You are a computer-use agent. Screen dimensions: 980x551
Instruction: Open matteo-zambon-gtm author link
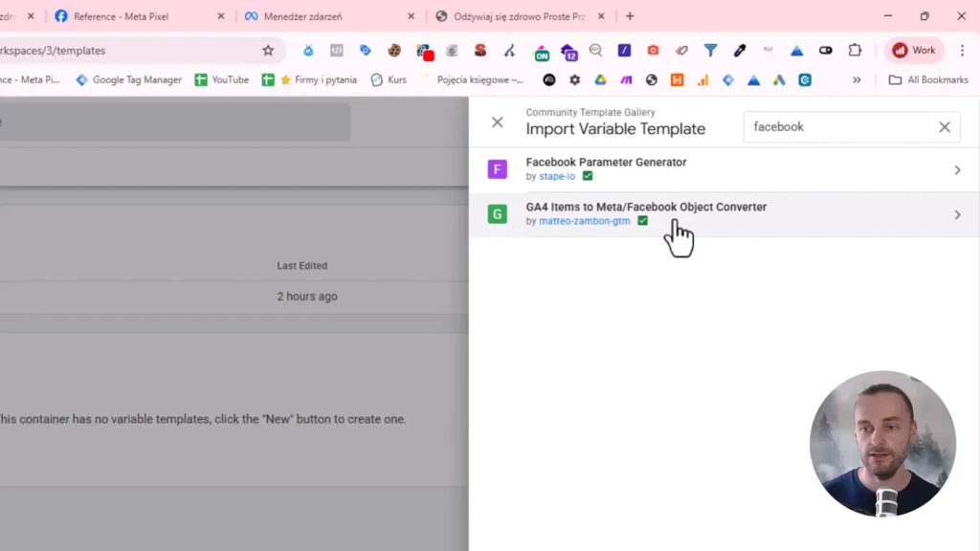tap(585, 221)
